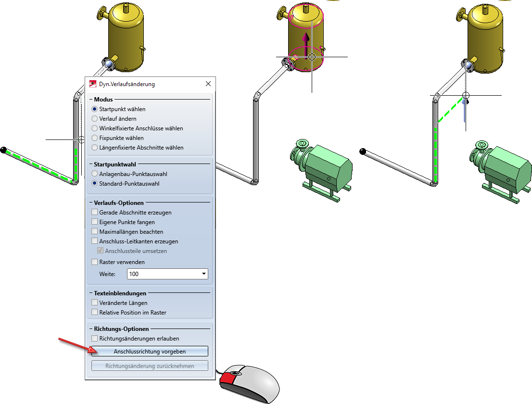Select Standard-Punktauswahl option
Screen dimensions: 532x404
(95, 184)
